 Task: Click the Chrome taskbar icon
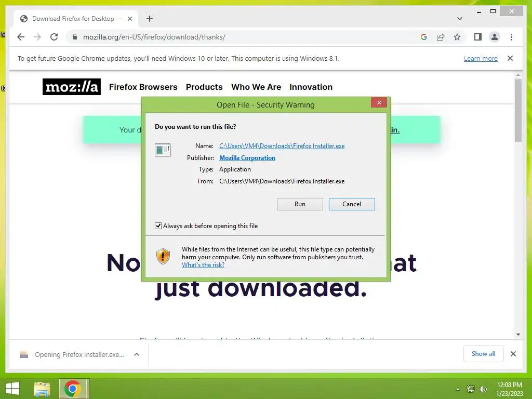pos(74,389)
